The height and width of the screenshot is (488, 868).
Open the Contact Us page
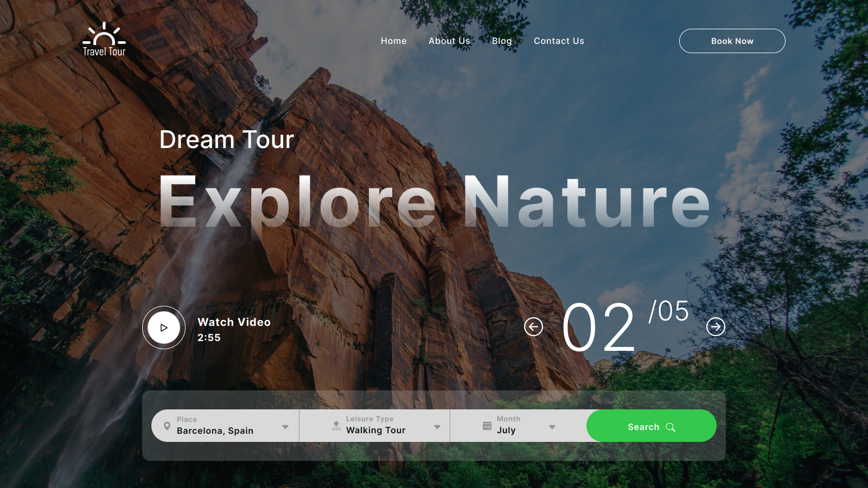click(559, 41)
